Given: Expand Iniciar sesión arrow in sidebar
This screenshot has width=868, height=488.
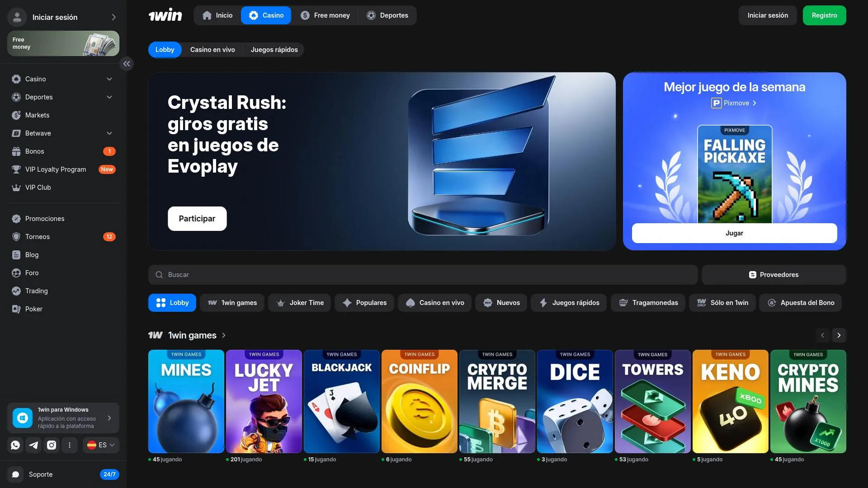Looking at the screenshot, I should point(113,17).
